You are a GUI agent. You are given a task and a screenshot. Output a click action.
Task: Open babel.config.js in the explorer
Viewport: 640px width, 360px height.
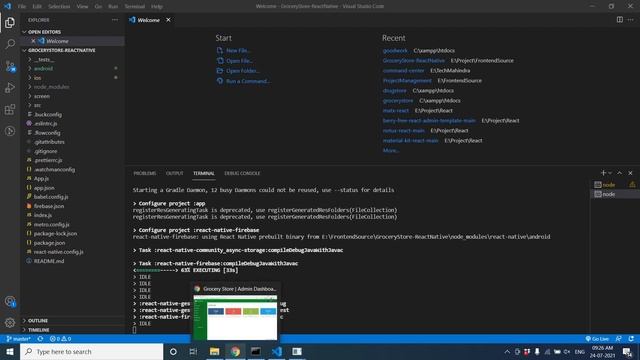click(51, 197)
